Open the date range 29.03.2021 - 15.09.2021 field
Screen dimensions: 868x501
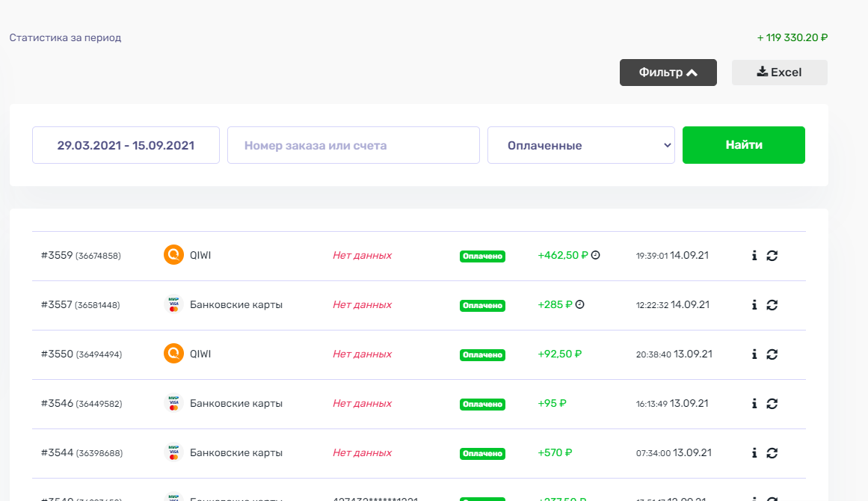[x=126, y=145]
